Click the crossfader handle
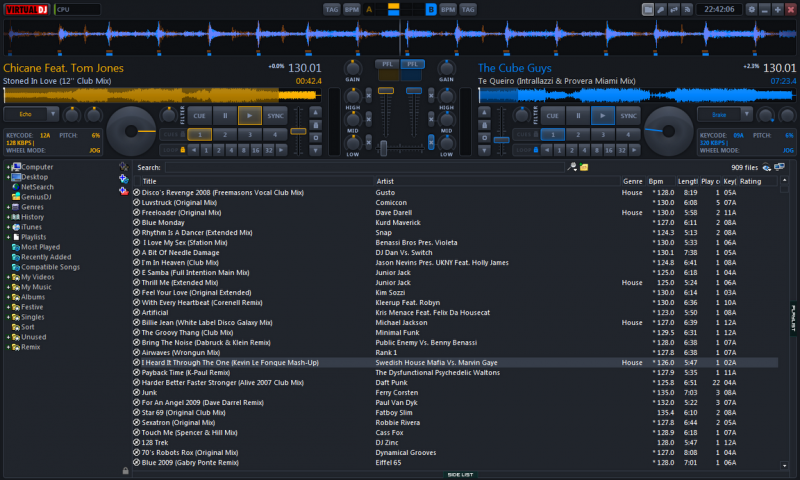This screenshot has height=480, width=800. [x=383, y=148]
